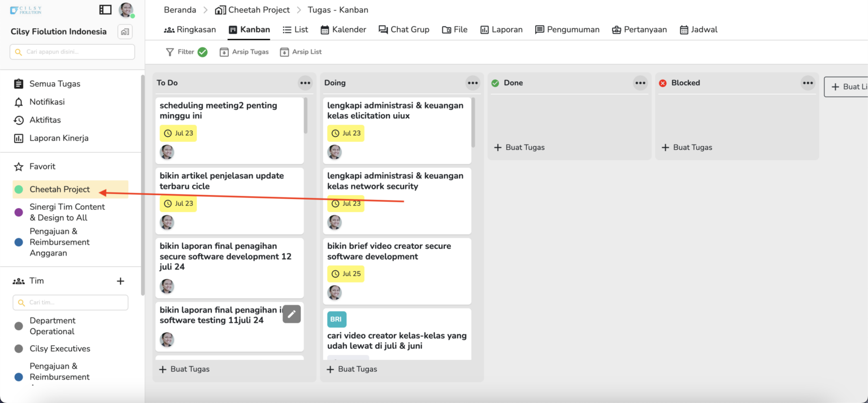
Task: Open the Blocked list three-dot menu
Action: 808,83
